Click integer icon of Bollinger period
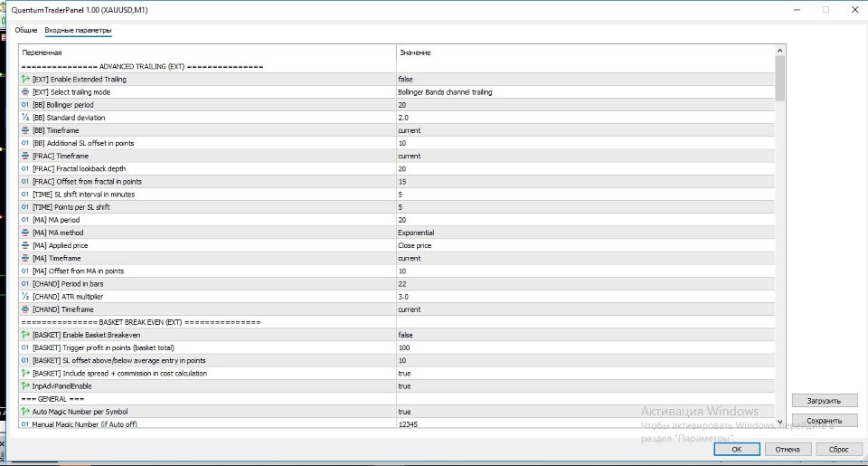The width and height of the screenshot is (868, 466). point(25,105)
